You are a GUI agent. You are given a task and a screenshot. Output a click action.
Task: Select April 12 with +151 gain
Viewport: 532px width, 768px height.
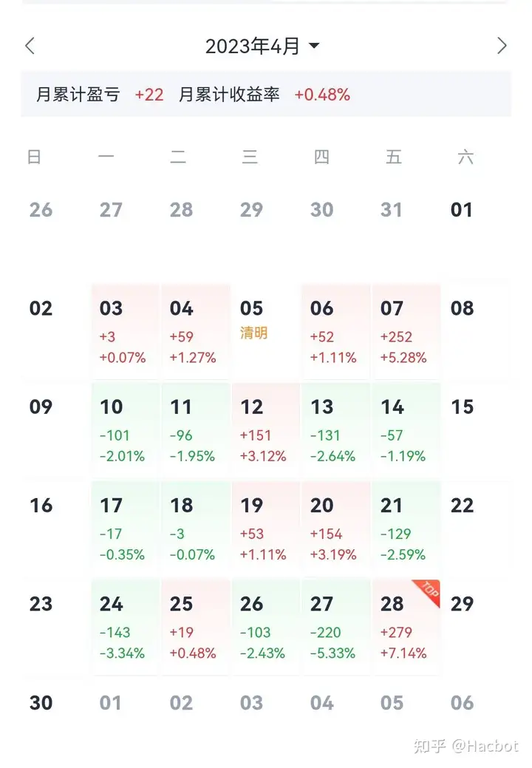[x=266, y=430]
